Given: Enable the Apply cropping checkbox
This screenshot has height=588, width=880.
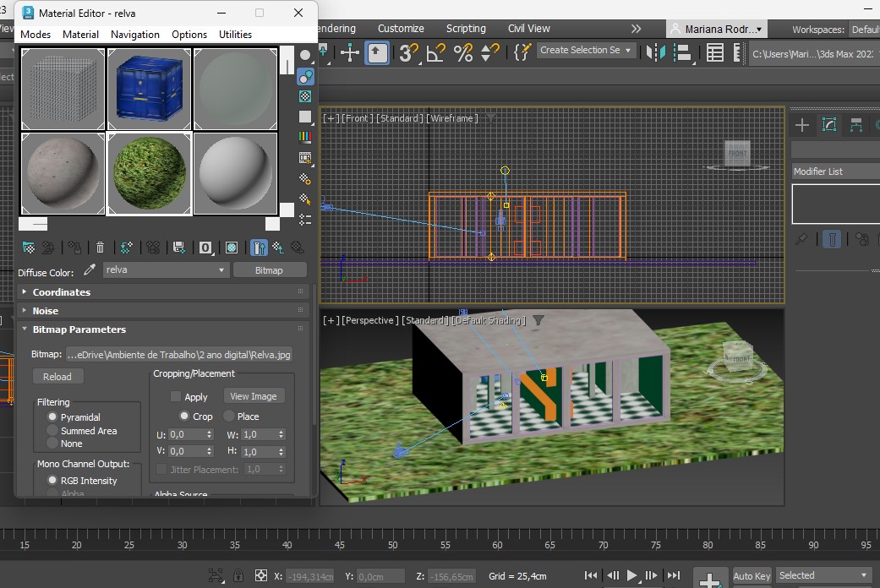Looking at the screenshot, I should 176,396.
